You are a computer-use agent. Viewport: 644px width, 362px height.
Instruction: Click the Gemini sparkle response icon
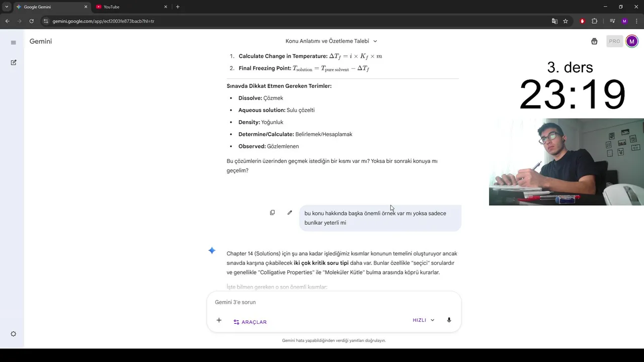click(x=212, y=250)
